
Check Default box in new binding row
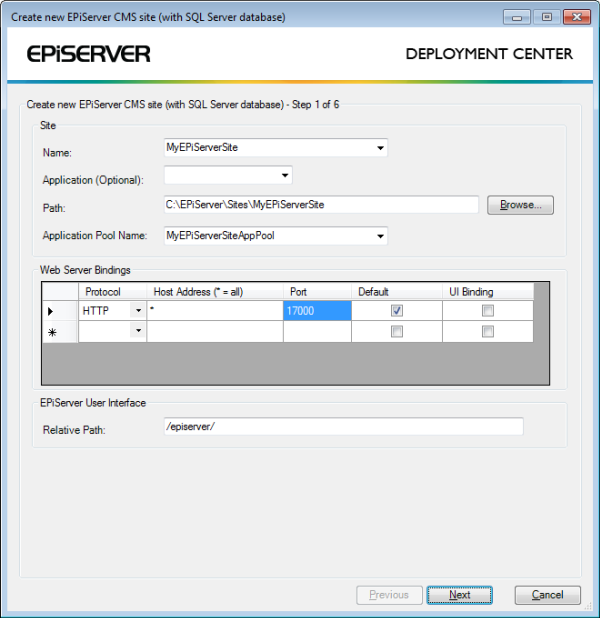click(x=397, y=332)
